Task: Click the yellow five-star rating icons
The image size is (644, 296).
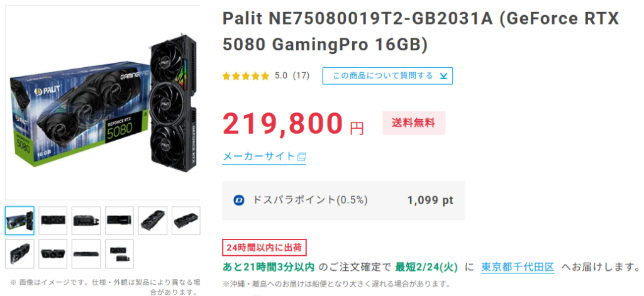Action: coord(246,76)
